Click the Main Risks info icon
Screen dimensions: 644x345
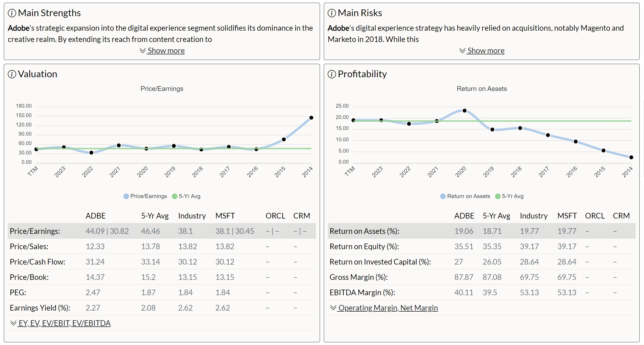coord(332,13)
